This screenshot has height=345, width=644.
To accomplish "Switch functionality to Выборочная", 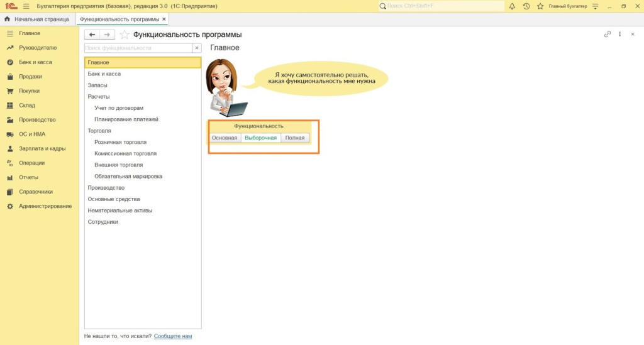I will coord(260,138).
